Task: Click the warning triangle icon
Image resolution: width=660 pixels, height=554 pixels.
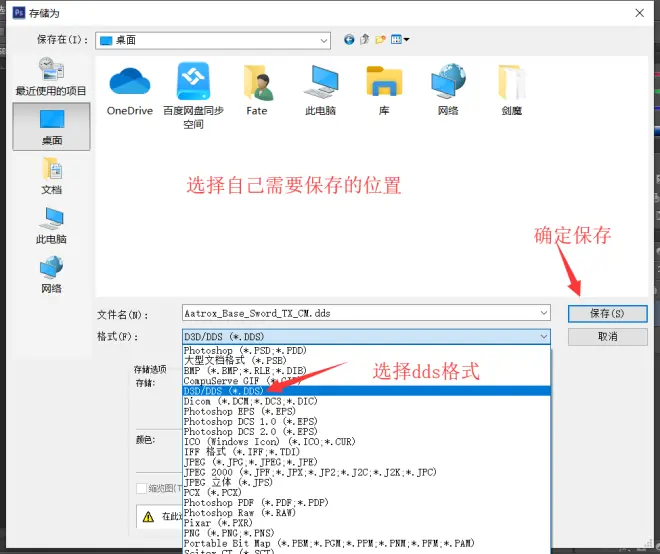Action: tap(148, 517)
